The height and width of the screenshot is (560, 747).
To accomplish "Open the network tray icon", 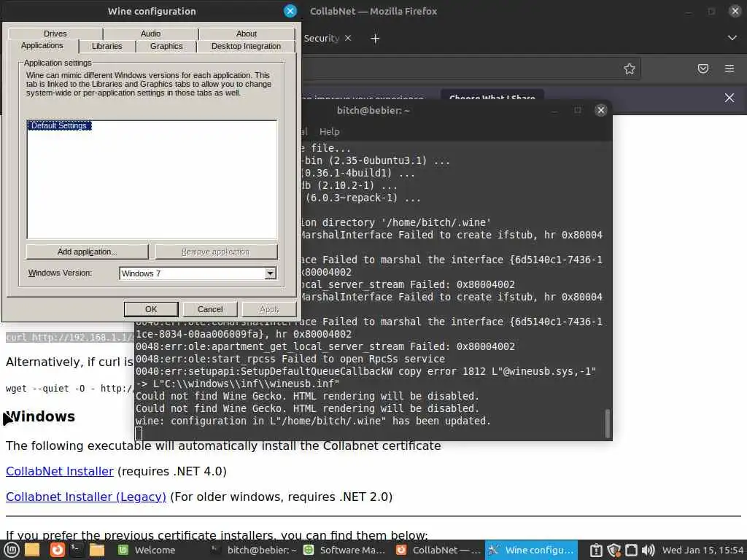I will pyautogui.click(x=631, y=550).
